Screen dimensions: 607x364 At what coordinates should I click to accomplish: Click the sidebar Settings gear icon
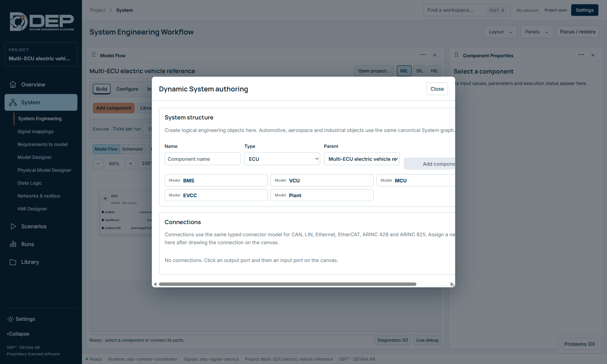tap(11, 319)
